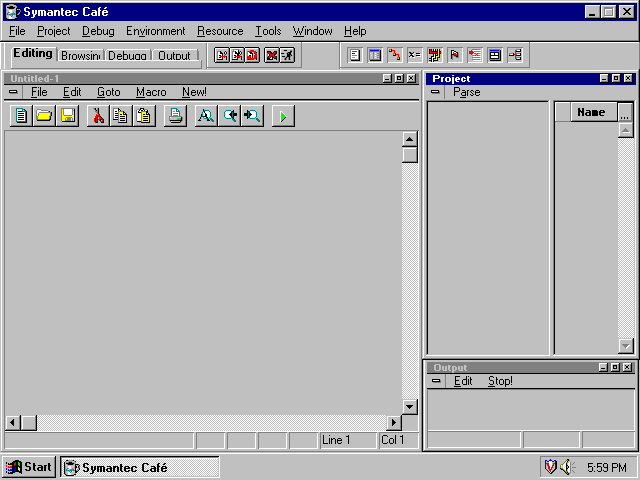640x480 pixels.
Task: Click the red circular arrow rebuild icon
Action: click(x=253, y=55)
